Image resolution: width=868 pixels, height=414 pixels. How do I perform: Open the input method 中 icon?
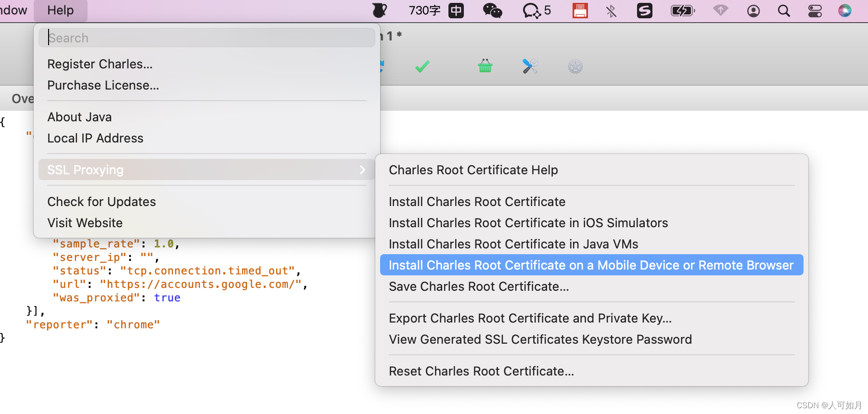point(456,11)
